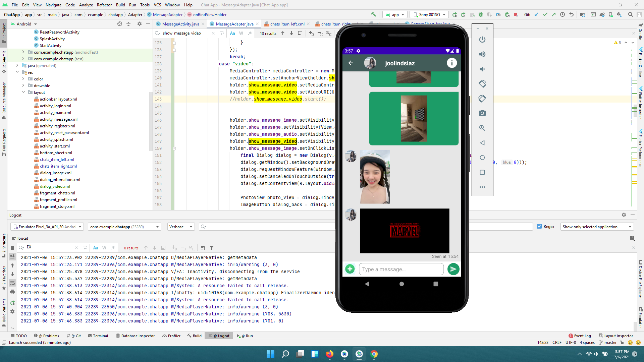Click the Make Project hammer icon
Image resolution: width=644 pixels, height=362 pixels.
tap(373, 14)
